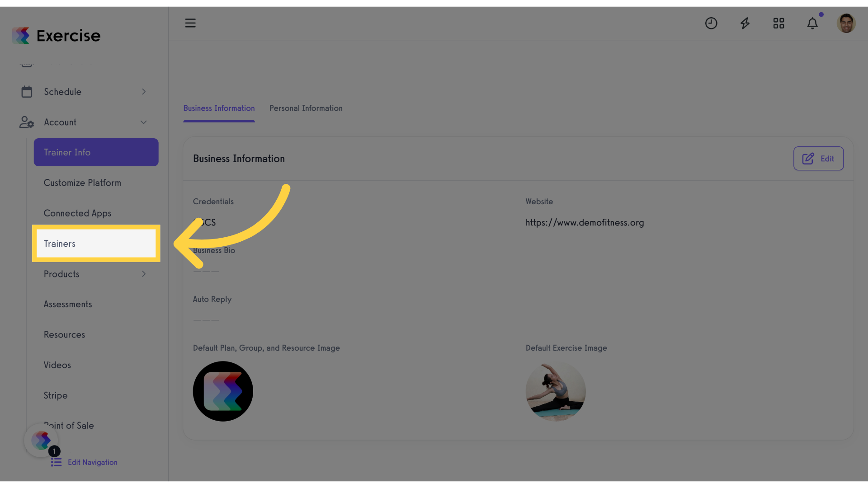Open the Customize Platform menu item

(x=82, y=183)
